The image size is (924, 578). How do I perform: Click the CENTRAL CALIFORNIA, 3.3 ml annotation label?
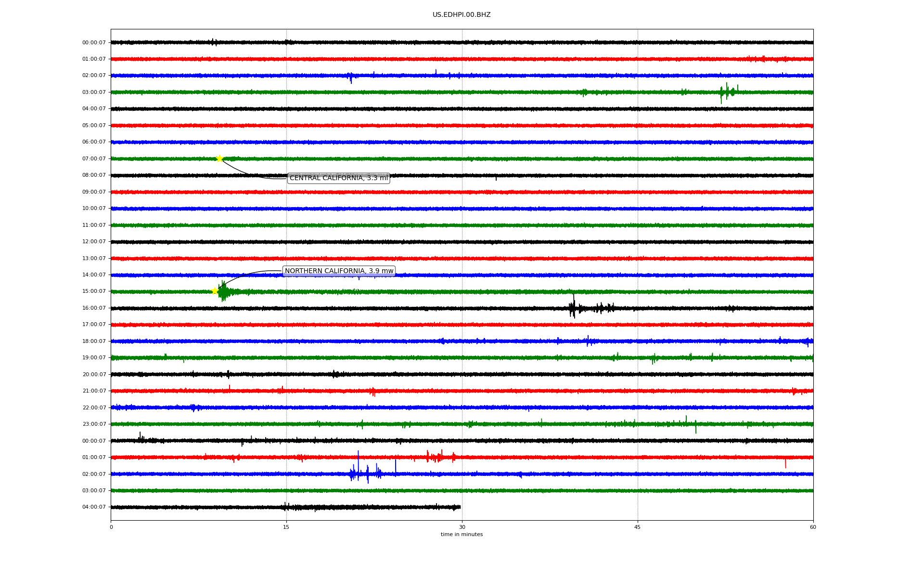click(338, 178)
